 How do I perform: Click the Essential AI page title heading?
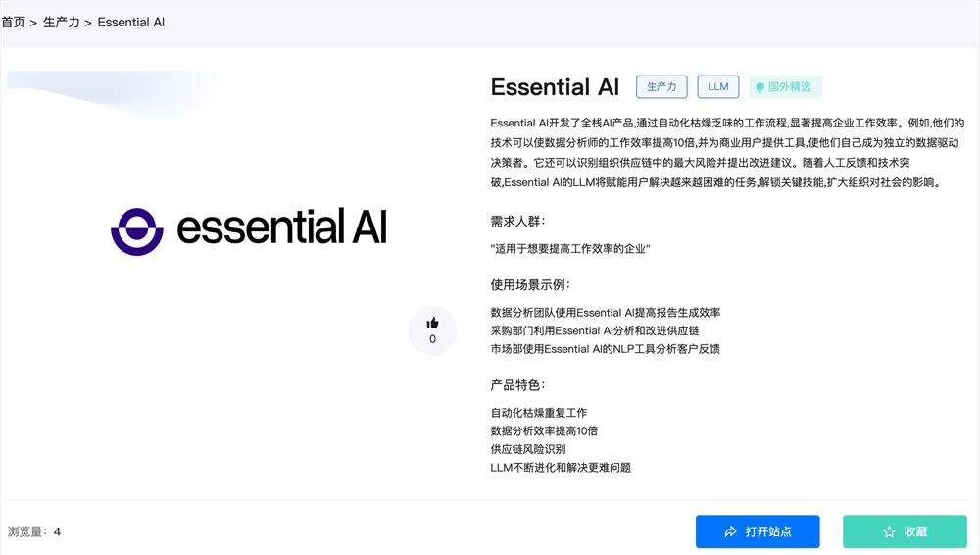click(x=555, y=86)
